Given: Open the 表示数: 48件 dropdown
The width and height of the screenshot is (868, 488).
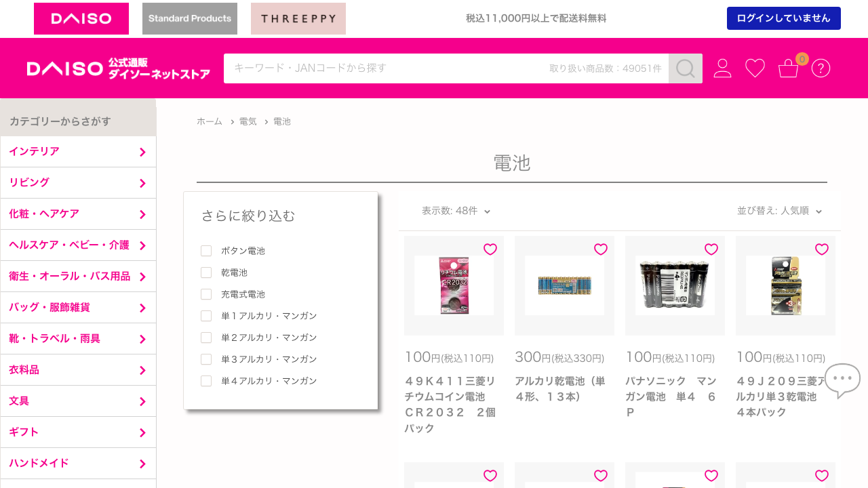Looking at the screenshot, I should tap(456, 211).
